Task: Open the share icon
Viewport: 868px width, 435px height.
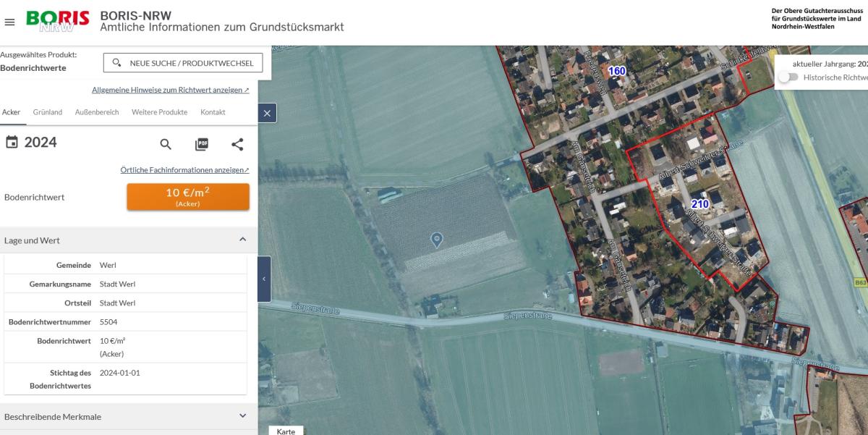Action: tap(237, 144)
